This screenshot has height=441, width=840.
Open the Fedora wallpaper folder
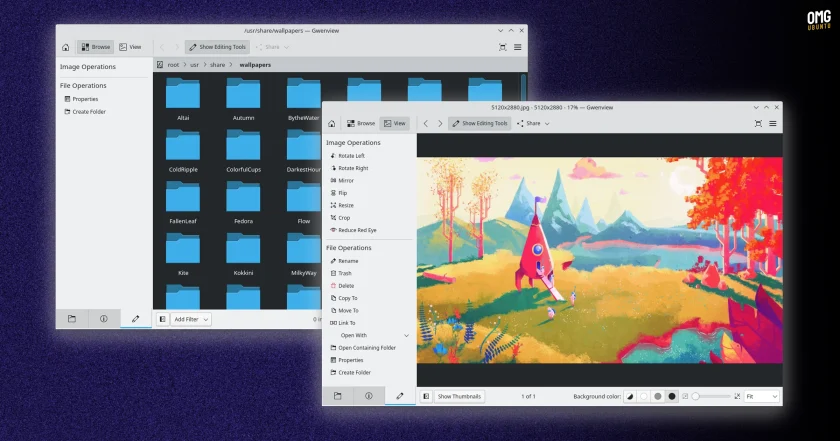(243, 203)
